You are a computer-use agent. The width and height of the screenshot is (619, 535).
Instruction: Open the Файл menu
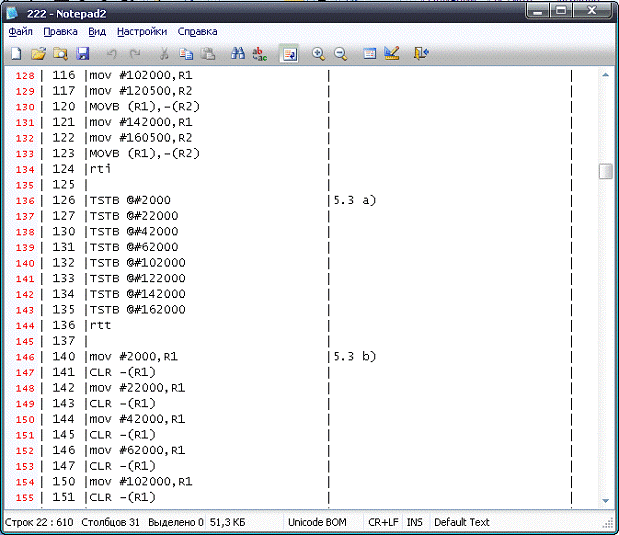pos(21,32)
